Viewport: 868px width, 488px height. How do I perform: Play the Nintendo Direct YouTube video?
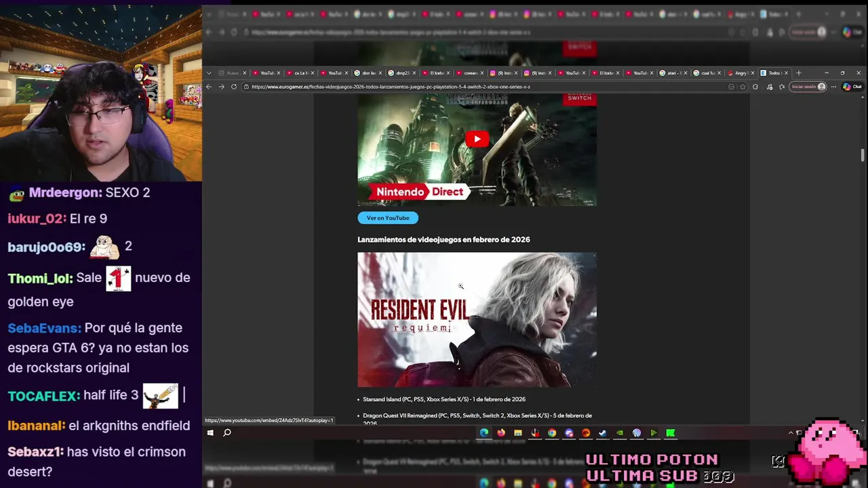coord(477,139)
